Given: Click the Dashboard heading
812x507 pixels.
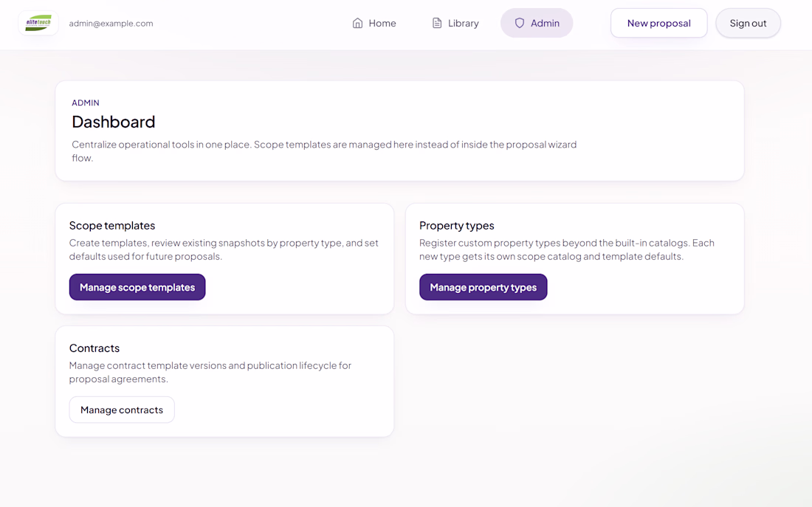Looking at the screenshot, I should (114, 122).
